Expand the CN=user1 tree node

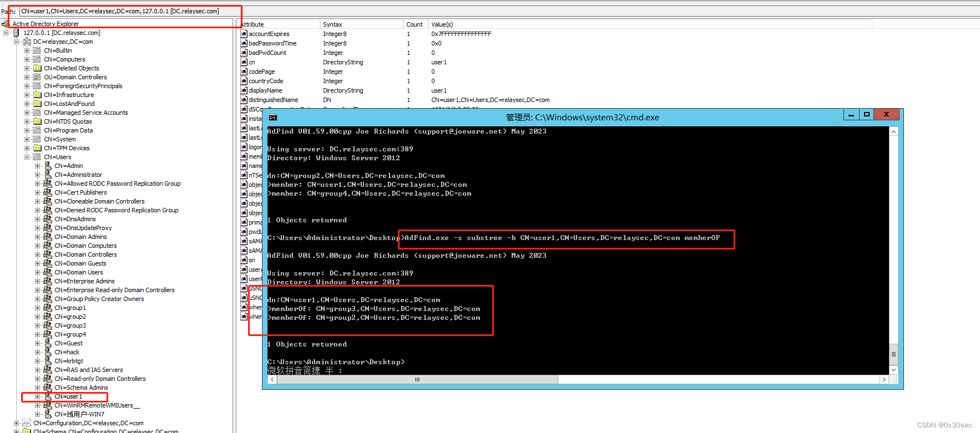pos(37,396)
